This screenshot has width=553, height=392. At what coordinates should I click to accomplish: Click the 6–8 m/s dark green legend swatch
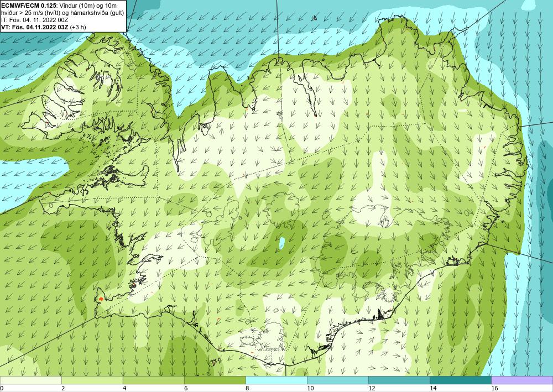[x=215, y=380]
